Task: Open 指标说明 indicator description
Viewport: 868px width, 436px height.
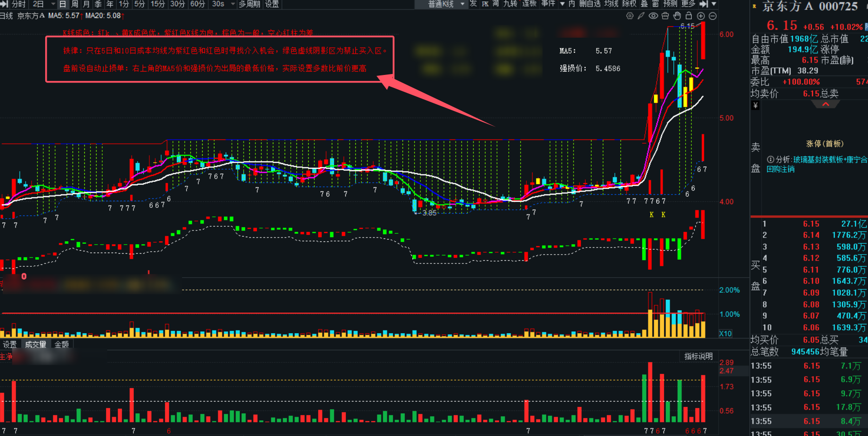Action: (698, 356)
